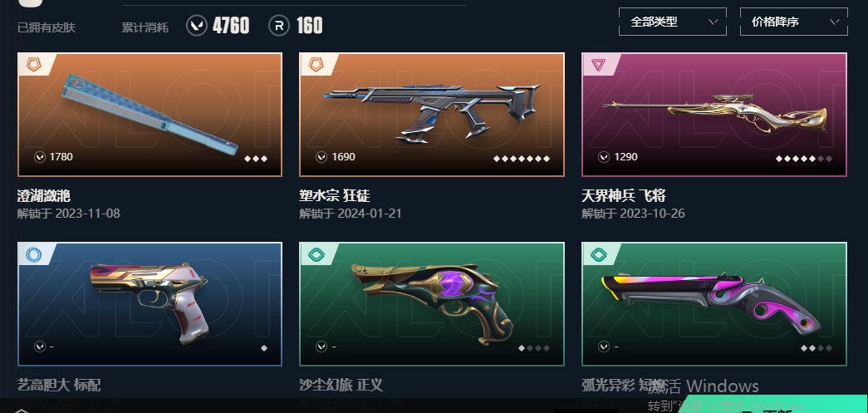Click the upgrade level dots on 塑水宗 狂徒 card
This screenshot has width=868, height=413.
pos(522,159)
